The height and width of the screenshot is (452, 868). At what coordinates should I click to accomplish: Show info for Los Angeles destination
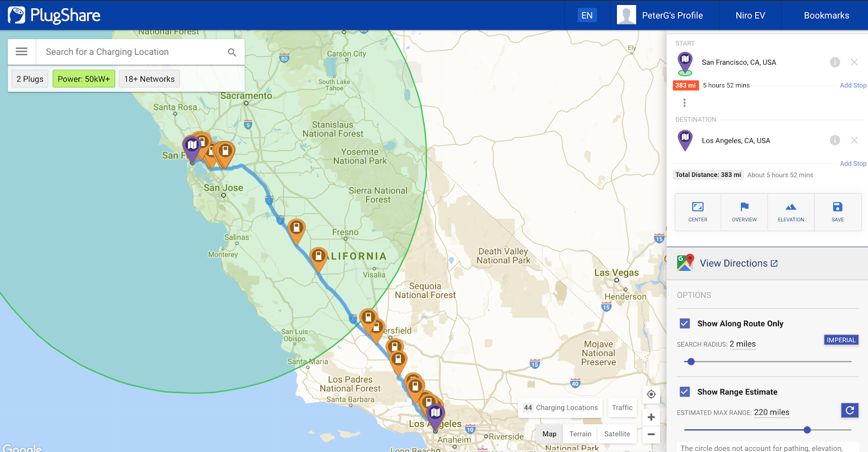[835, 141]
